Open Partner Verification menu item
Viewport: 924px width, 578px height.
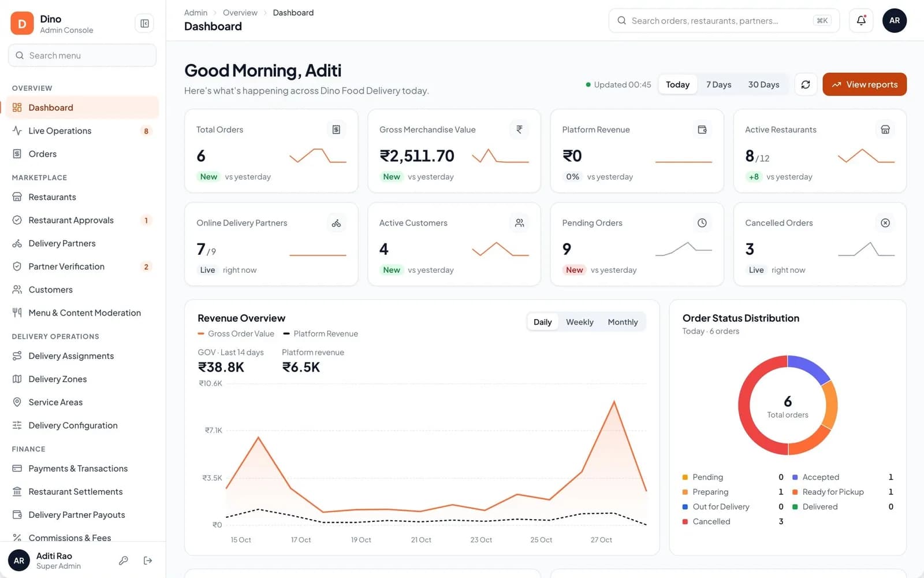coord(82,266)
